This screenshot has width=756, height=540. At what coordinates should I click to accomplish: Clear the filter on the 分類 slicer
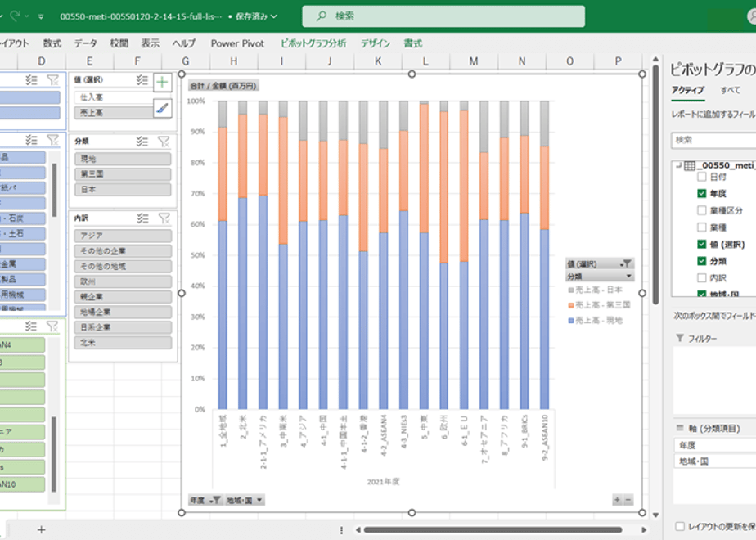click(x=164, y=142)
